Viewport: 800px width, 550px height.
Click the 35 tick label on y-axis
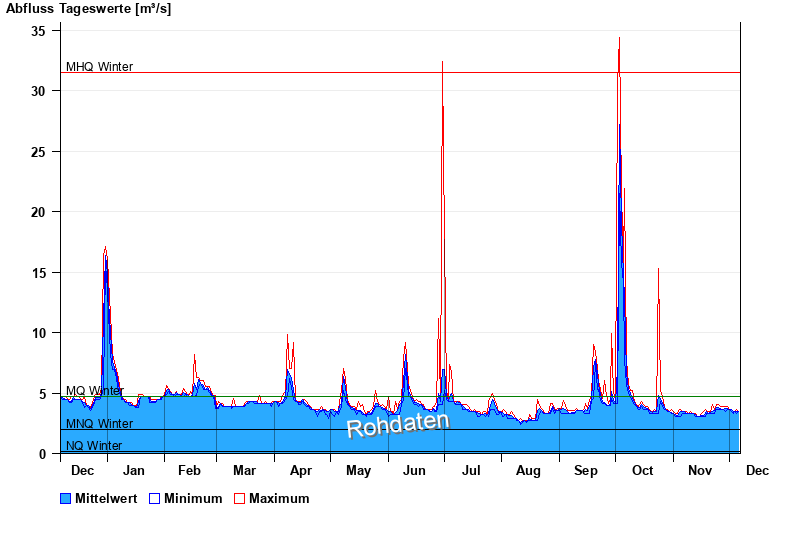pos(39,31)
